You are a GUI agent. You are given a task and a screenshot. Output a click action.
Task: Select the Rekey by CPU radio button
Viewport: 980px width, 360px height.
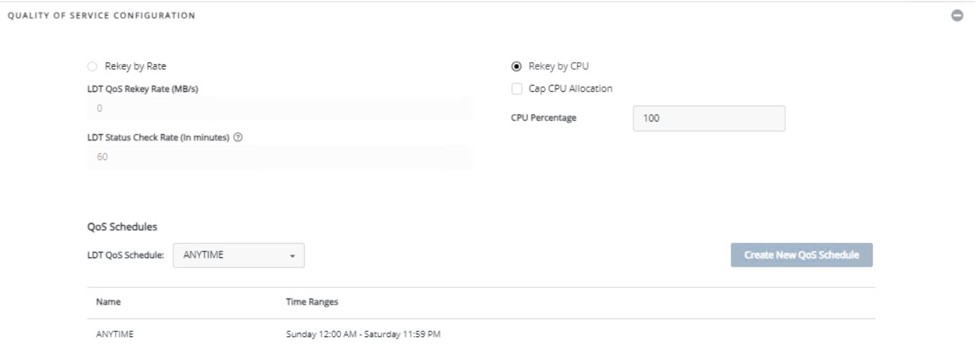pos(516,67)
